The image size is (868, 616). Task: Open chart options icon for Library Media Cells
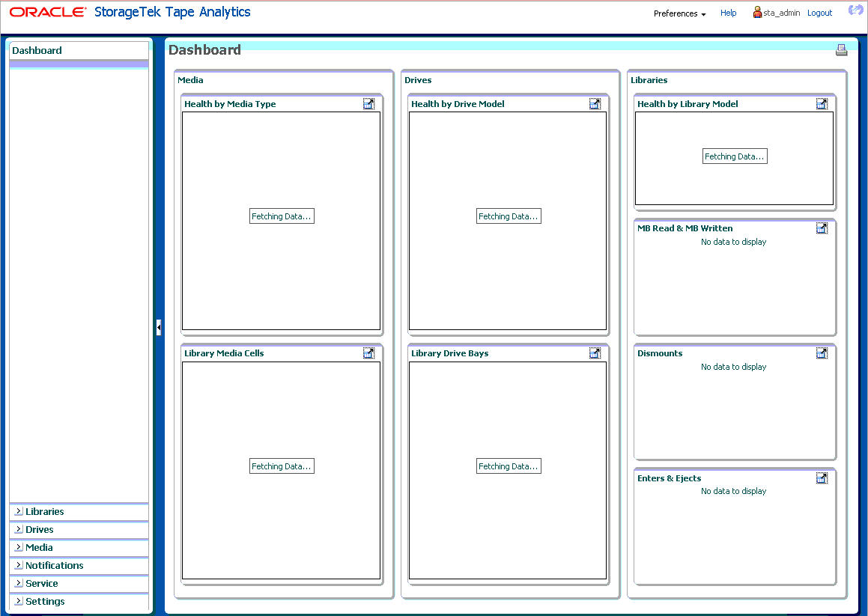click(x=368, y=353)
